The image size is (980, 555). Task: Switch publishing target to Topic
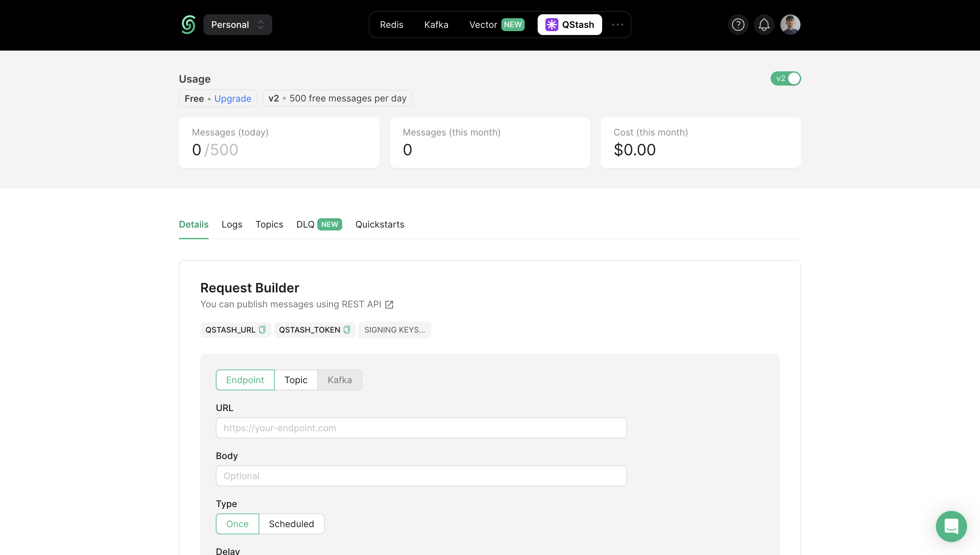point(296,380)
